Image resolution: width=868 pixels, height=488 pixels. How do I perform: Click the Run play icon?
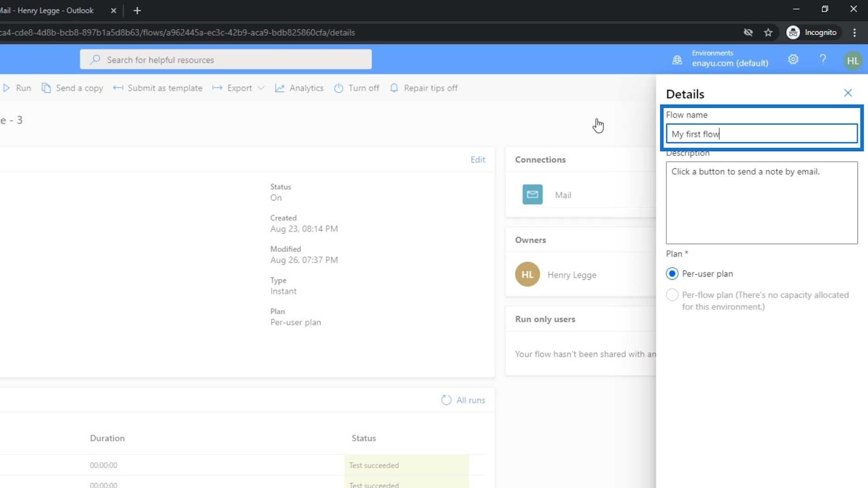(x=7, y=88)
